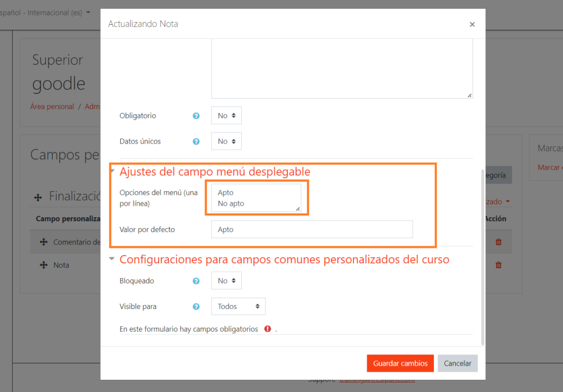Viewport: 563px width, 392px height.
Task: Click Guardar cambios button
Action: [400, 363]
